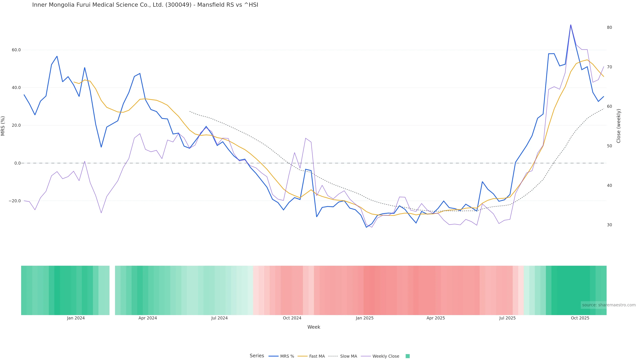
Task: Click the 80 tick on Close axis
Action: [609, 27]
